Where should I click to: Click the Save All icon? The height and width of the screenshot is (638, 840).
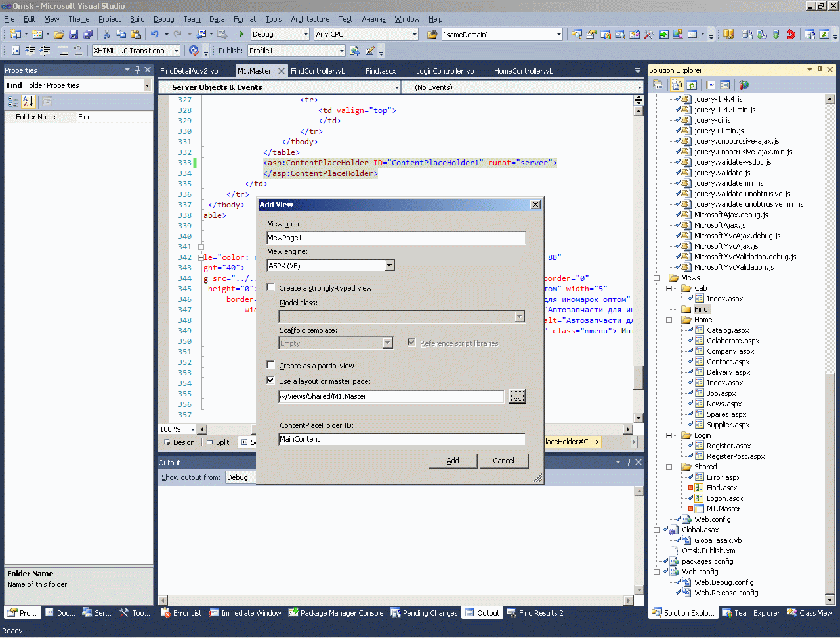(88, 34)
